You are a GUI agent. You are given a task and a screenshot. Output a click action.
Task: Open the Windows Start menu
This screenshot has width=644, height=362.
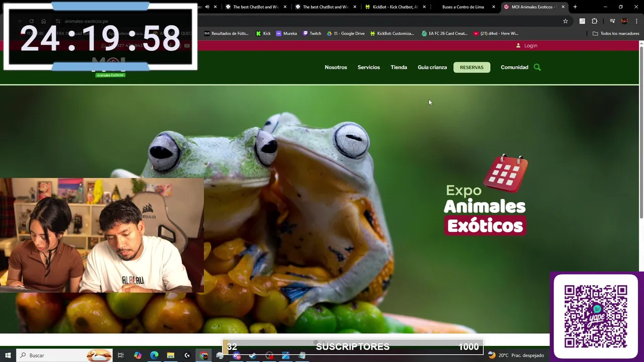click(8, 355)
